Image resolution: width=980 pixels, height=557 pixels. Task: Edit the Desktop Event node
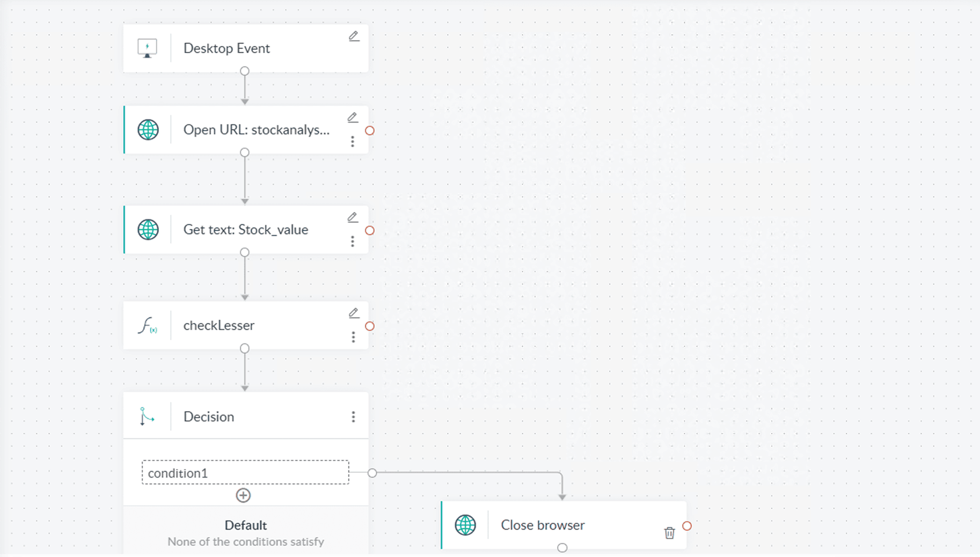354,36
